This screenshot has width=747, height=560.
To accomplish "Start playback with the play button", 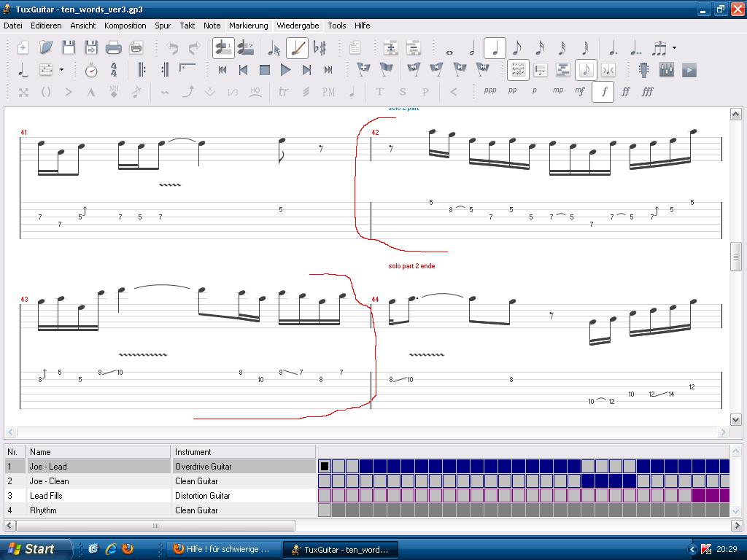I will tap(285, 70).
